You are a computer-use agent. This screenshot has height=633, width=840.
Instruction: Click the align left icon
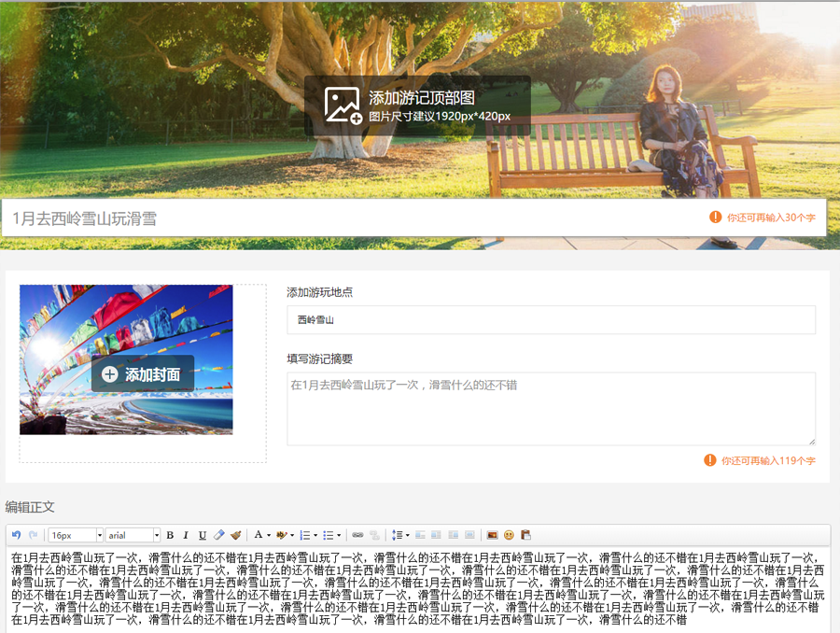pyautogui.click(x=420, y=535)
